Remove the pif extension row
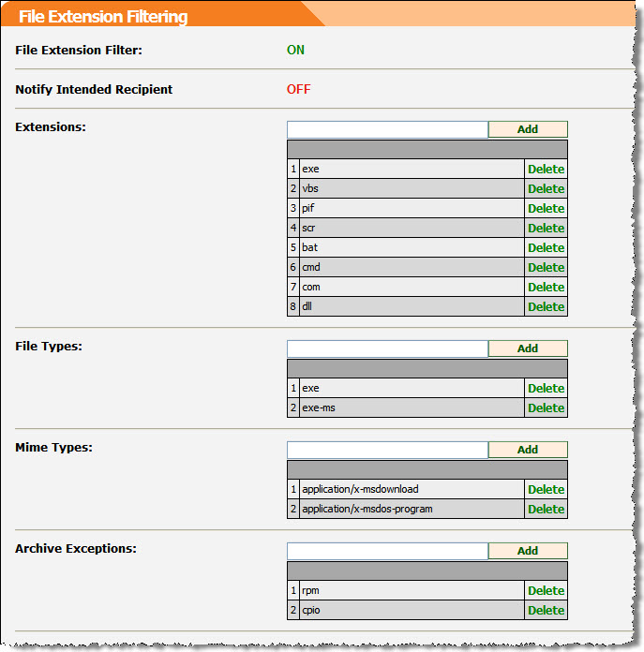The height and width of the screenshot is (652, 644). click(546, 209)
